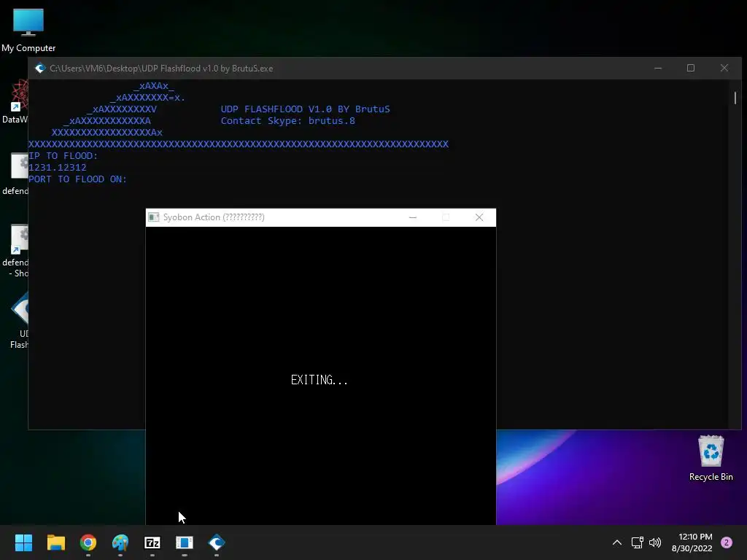Select the DataW desktop shortcut
This screenshot has width=747, height=560.
15,101
